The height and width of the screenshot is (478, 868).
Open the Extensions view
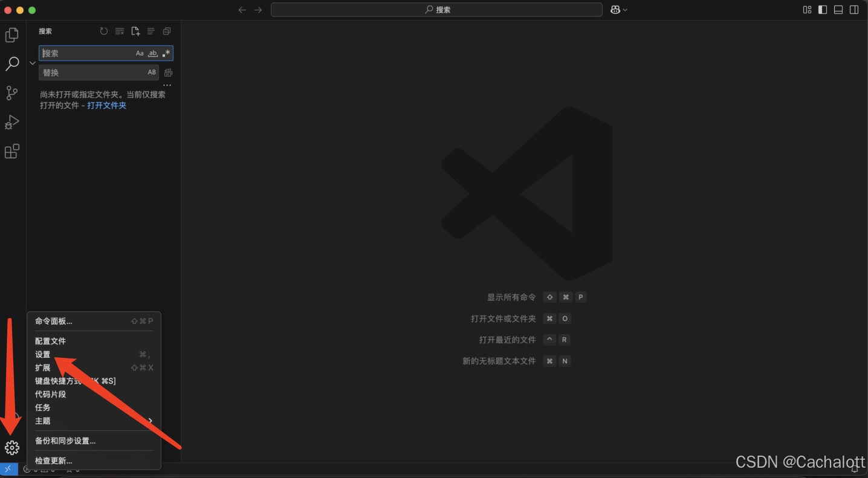12,151
